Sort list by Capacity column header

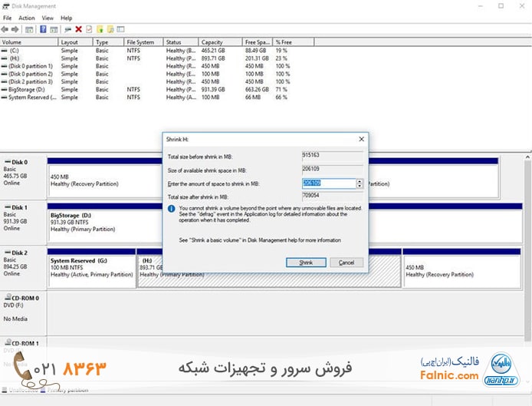click(211, 42)
